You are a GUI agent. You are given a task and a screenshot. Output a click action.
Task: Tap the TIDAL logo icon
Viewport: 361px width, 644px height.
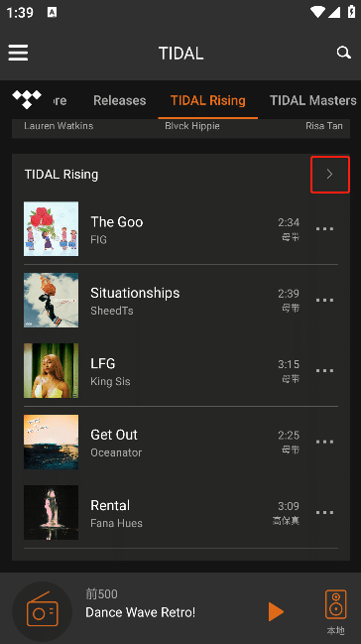[27, 100]
